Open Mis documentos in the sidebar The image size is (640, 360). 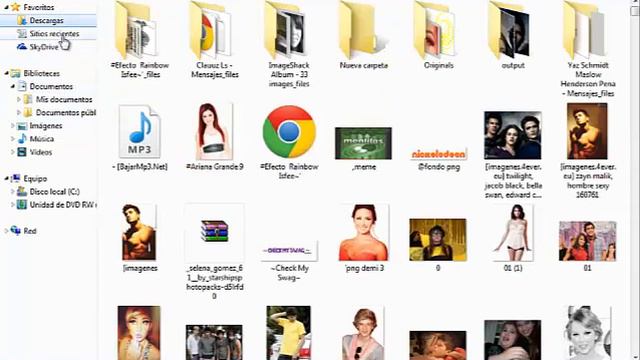tap(64, 100)
